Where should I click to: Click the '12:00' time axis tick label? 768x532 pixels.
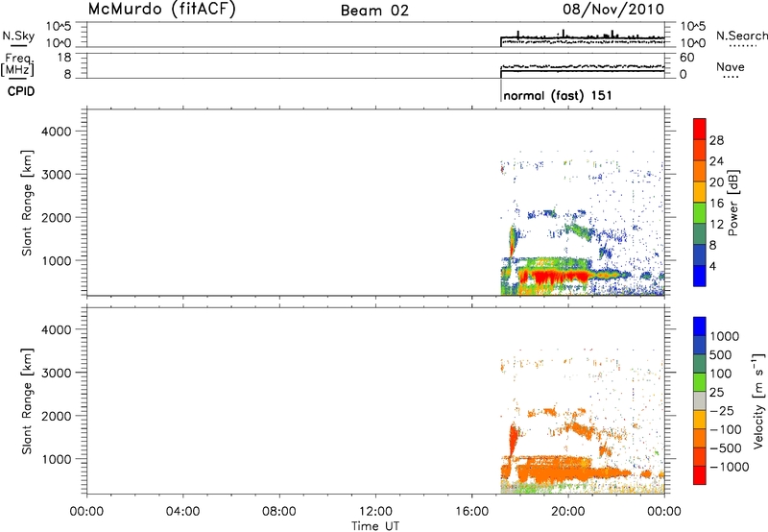click(x=375, y=512)
